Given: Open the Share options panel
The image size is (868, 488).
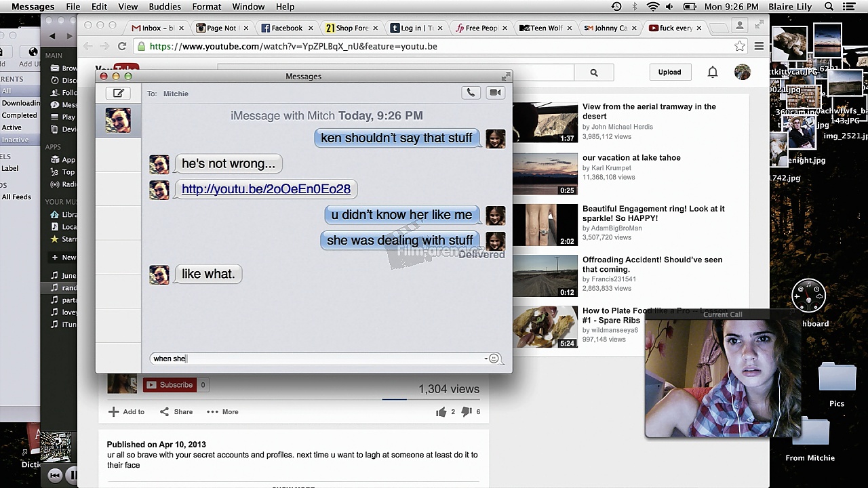Looking at the screenshot, I should pyautogui.click(x=176, y=411).
